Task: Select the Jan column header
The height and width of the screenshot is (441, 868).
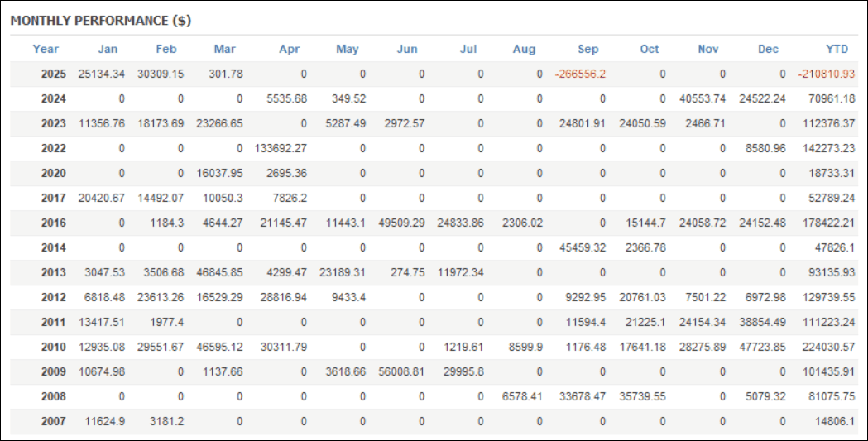Action: (108, 49)
